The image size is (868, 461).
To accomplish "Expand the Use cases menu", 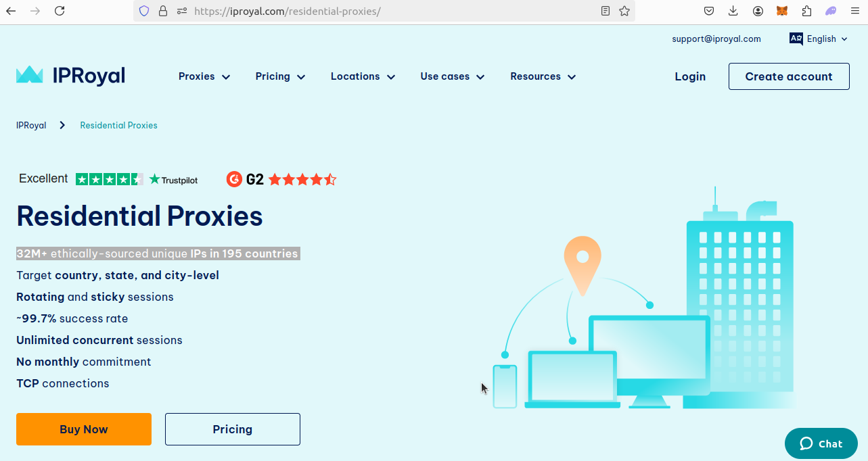I will point(453,76).
